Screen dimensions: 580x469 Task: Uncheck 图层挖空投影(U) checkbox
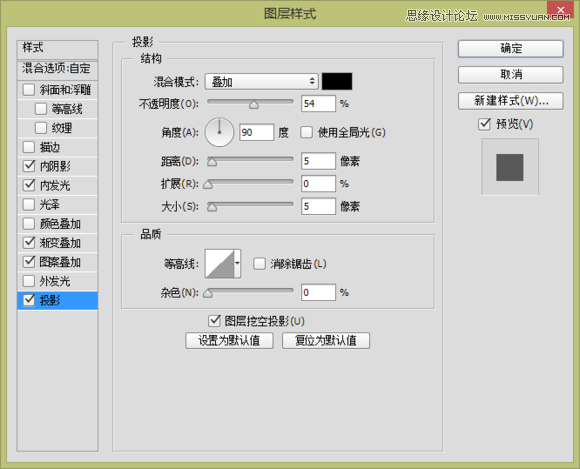(215, 321)
